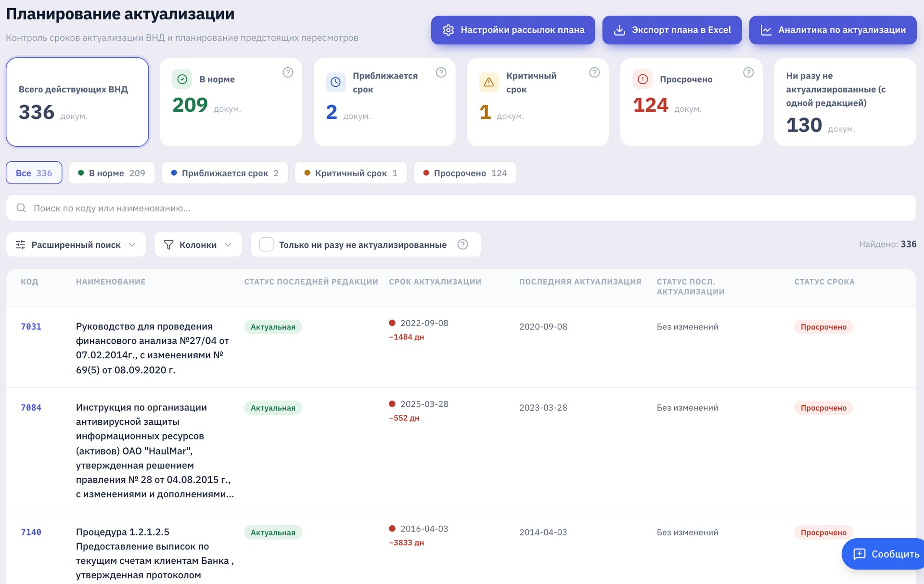Click the help icon next to Только ни разу не актуализированные
Screen dimensions: 924x584
coord(462,245)
